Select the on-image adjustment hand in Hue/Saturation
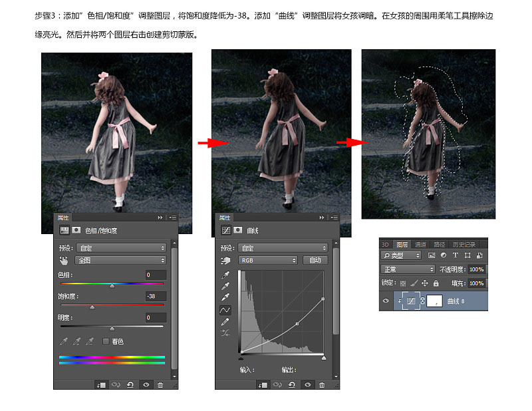This screenshot has height=411, width=532. 64,260
